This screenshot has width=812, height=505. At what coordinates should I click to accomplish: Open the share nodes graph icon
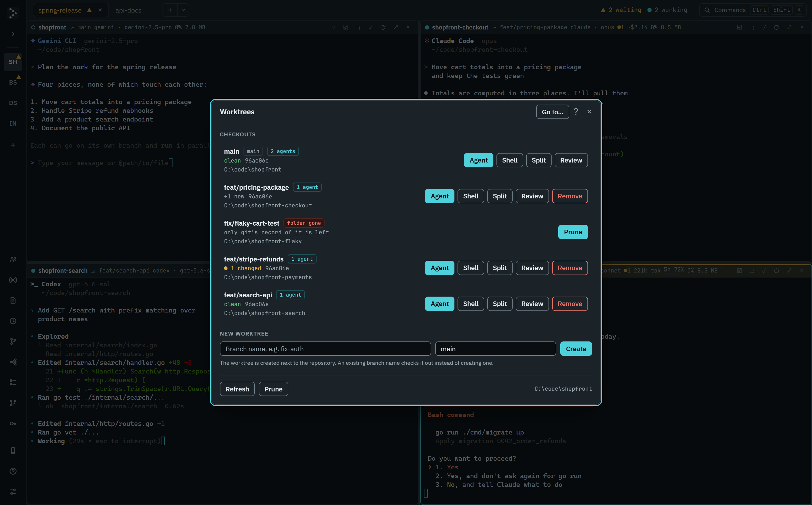click(x=13, y=362)
